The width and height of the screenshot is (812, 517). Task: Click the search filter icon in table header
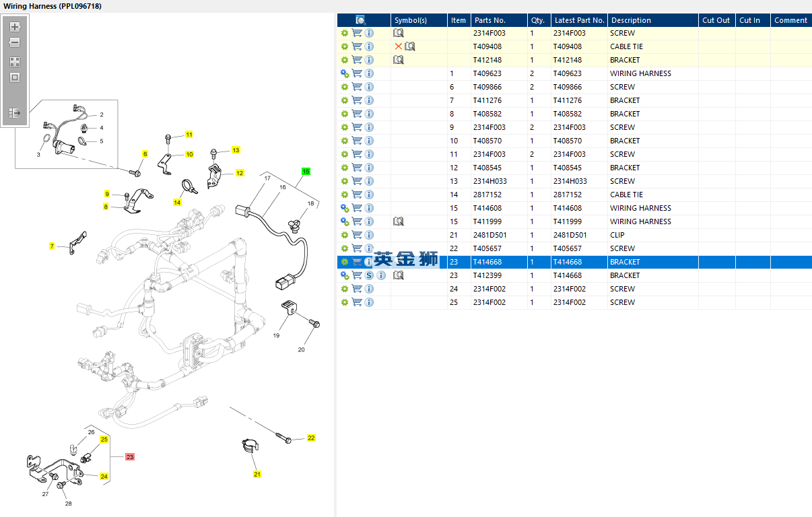coord(361,20)
